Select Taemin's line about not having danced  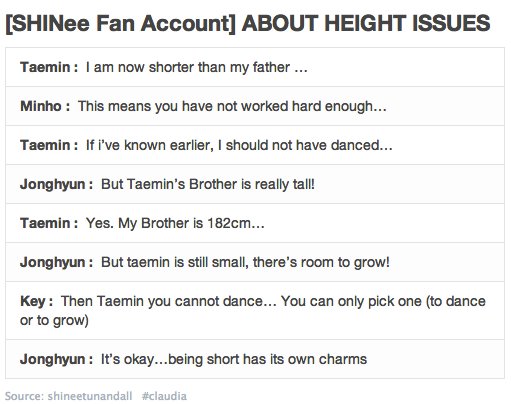[x=255, y=145]
